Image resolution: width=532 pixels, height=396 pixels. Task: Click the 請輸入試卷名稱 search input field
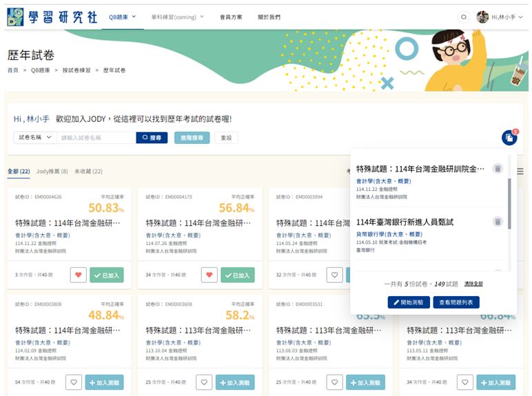click(96, 138)
